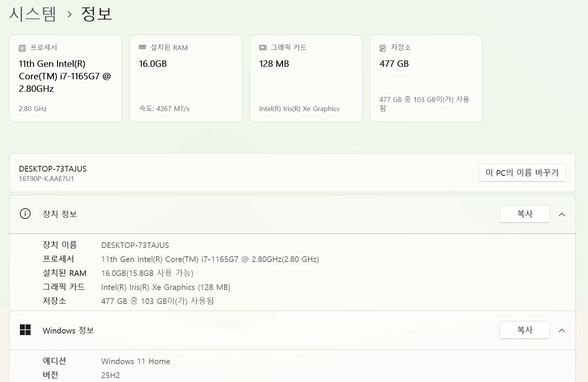
Task: Select the 477 GB storage card value
Action: click(394, 64)
